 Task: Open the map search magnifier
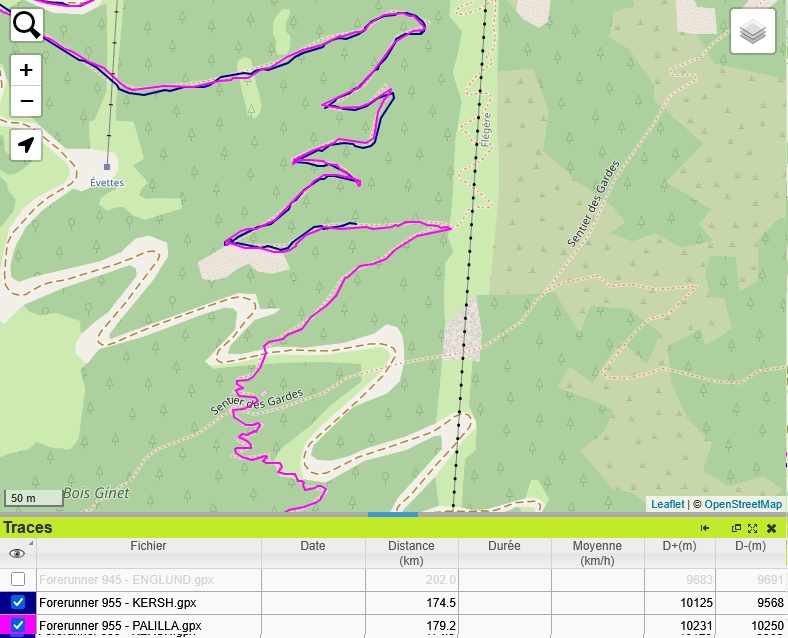tap(26, 24)
